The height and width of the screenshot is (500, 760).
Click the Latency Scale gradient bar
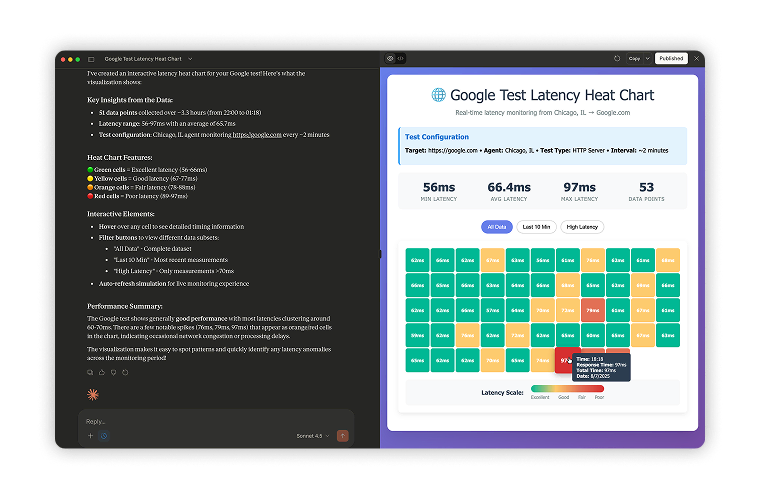point(567,389)
